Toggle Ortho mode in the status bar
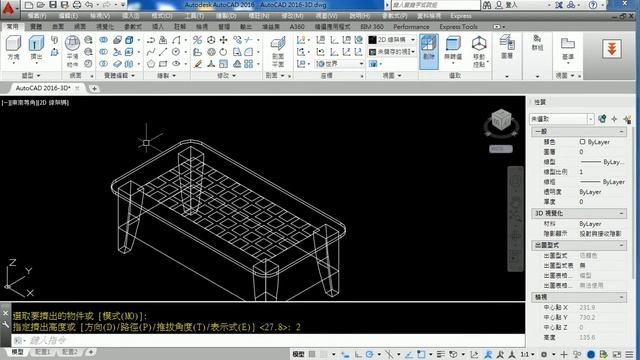The height and width of the screenshot is (360, 640). click(358, 354)
